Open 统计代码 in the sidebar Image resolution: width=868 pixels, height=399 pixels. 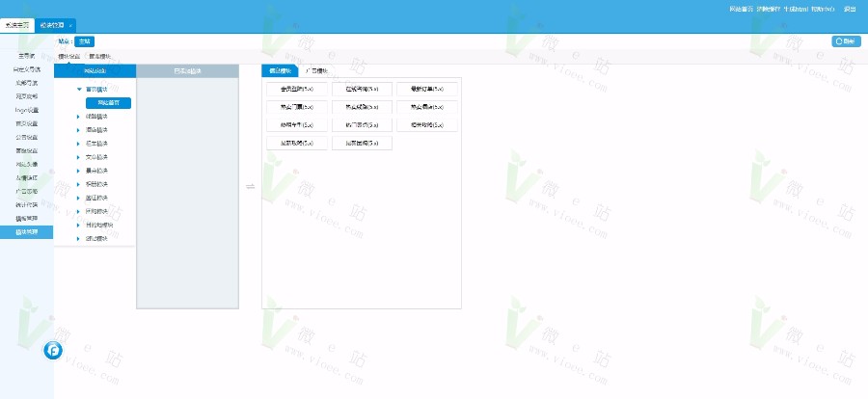click(27, 204)
